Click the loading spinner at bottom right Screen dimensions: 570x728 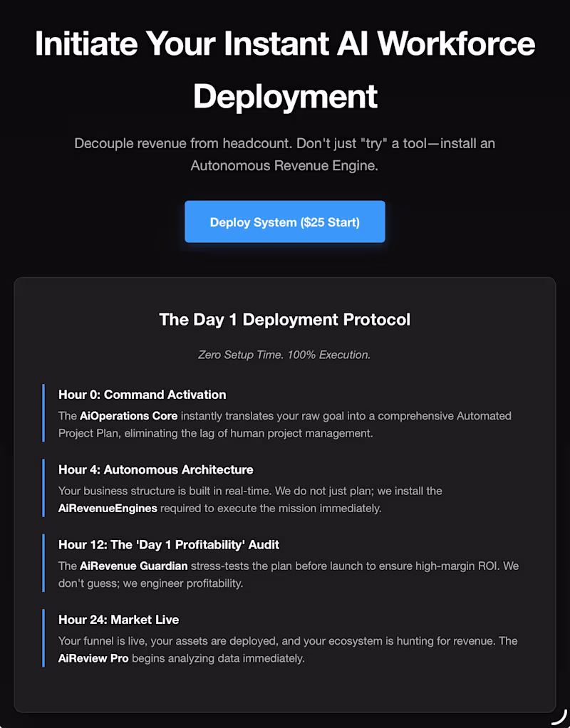tap(556, 719)
